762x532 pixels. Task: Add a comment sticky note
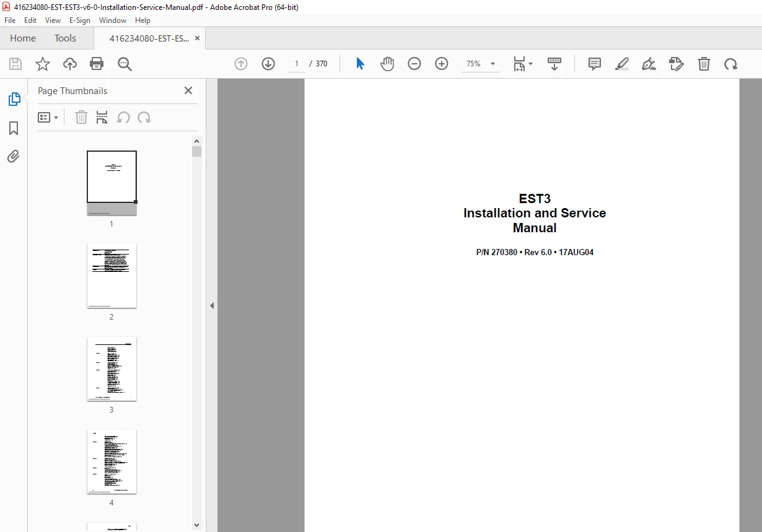click(x=595, y=64)
